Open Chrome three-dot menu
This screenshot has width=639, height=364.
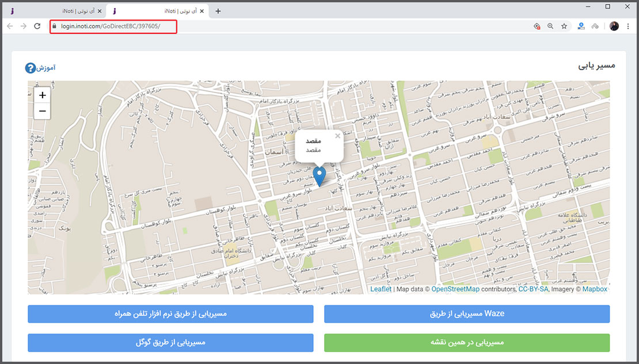point(628,26)
